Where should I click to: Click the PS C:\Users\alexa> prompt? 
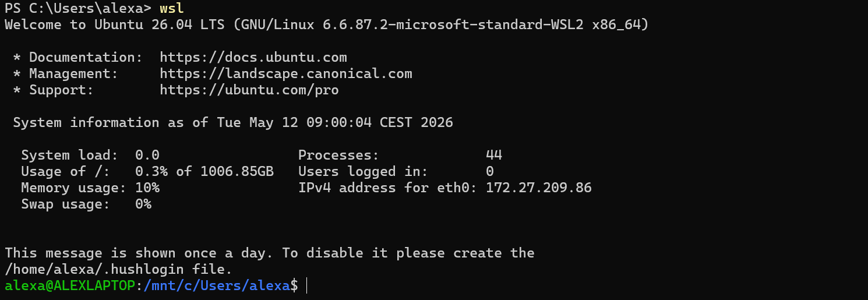point(78,9)
